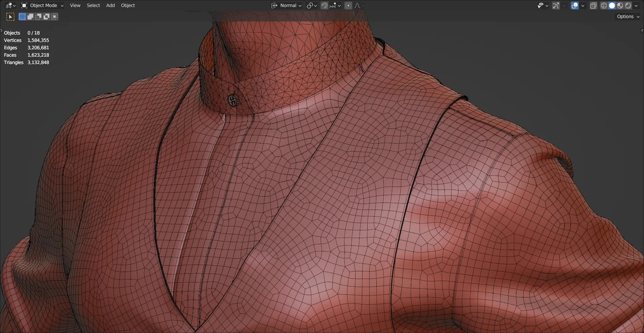The width and height of the screenshot is (644, 333).
Task: Choose Subtract Existing Selection mode
Action: click(x=38, y=16)
